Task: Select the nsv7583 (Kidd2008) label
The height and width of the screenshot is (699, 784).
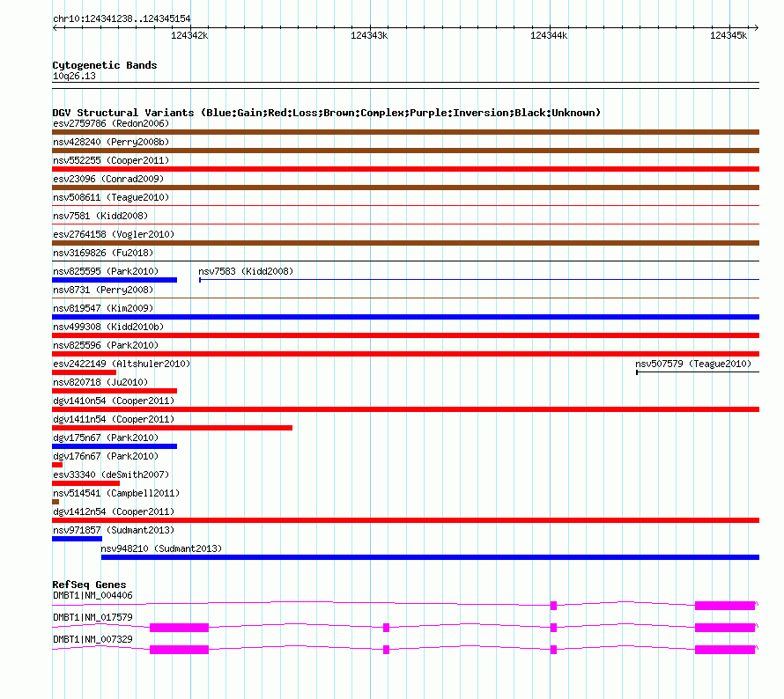Action: pyautogui.click(x=246, y=271)
